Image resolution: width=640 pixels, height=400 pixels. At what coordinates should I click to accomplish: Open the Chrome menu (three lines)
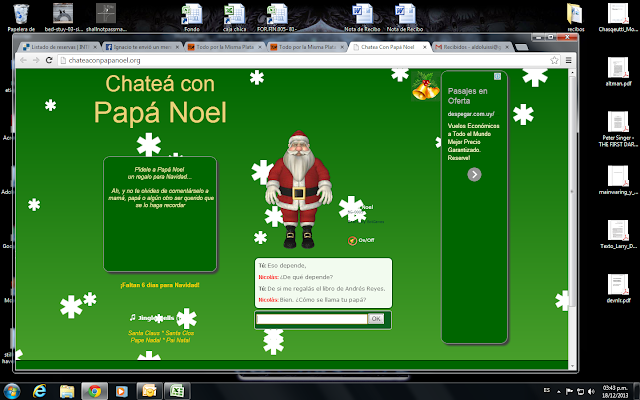coord(568,60)
